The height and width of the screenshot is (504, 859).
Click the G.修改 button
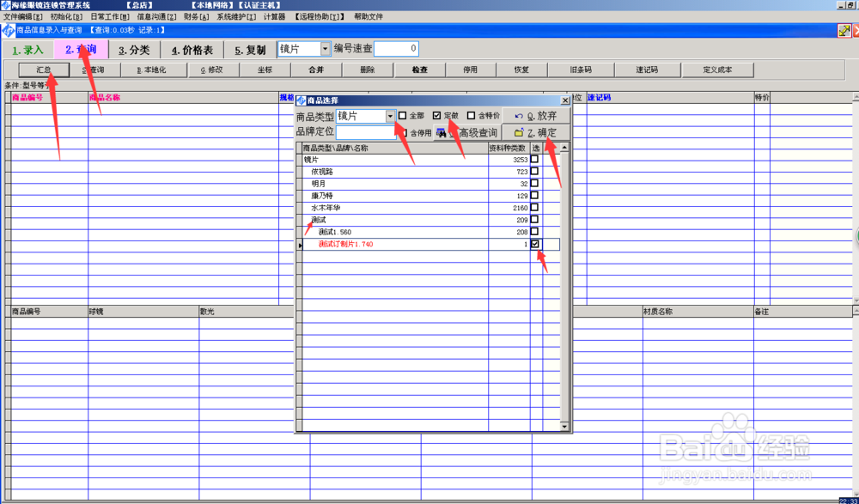click(x=212, y=70)
